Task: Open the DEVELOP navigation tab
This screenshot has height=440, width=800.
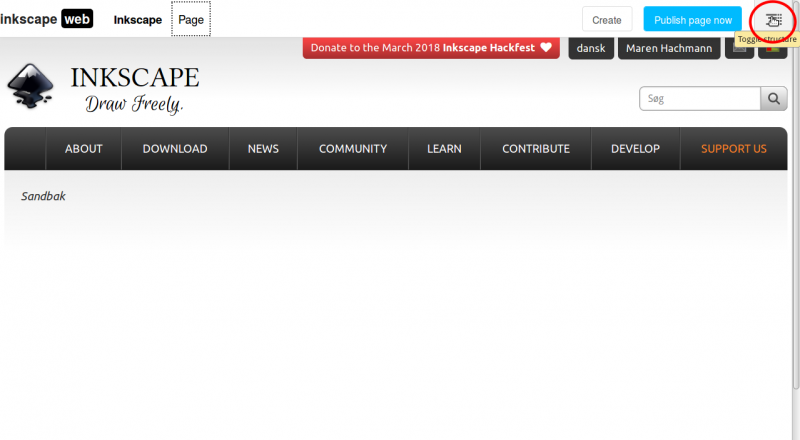Action: pyautogui.click(x=635, y=149)
